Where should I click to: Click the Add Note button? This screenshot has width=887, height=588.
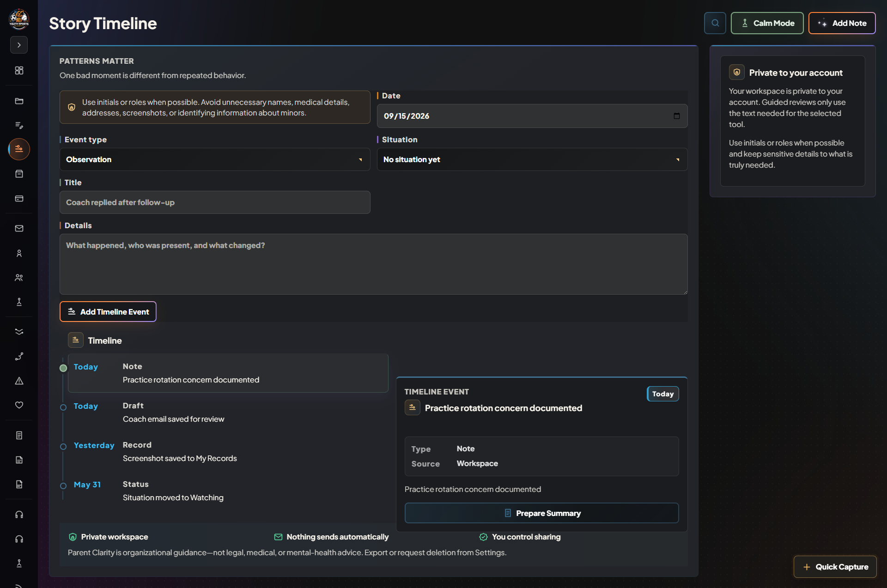point(842,23)
